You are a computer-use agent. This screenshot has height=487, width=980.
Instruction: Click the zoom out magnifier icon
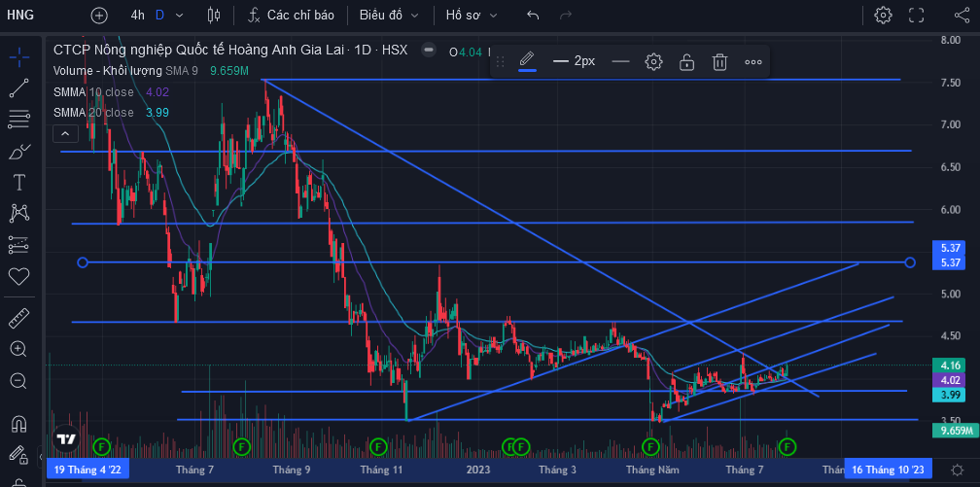[19, 380]
